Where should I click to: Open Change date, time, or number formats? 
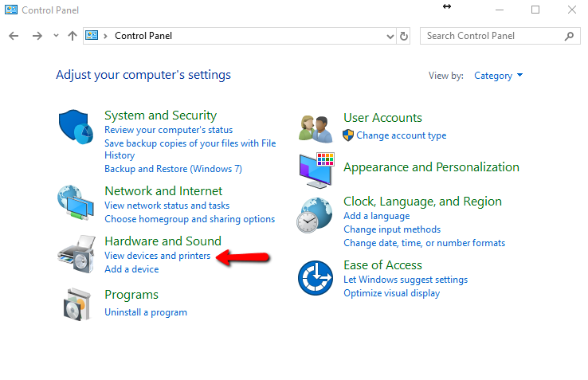(x=424, y=243)
